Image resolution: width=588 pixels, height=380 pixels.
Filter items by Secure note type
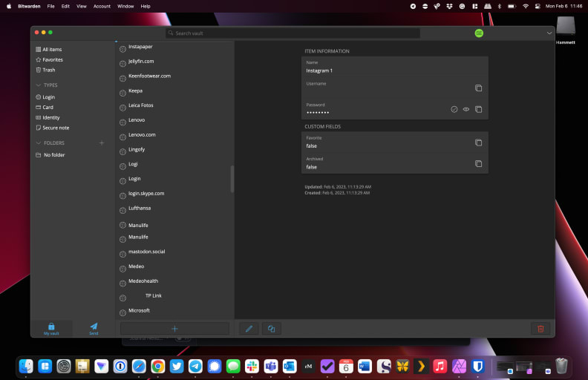point(53,128)
